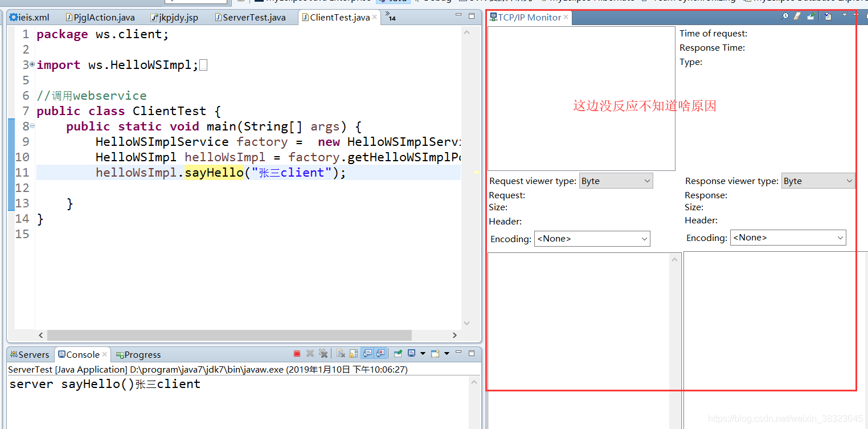Click 'package ws.client;' on line 1
Screen dimensions: 868x429
[103, 34]
